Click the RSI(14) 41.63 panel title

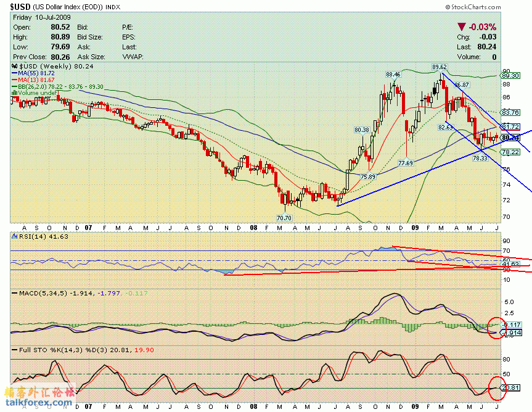[x=43, y=236]
